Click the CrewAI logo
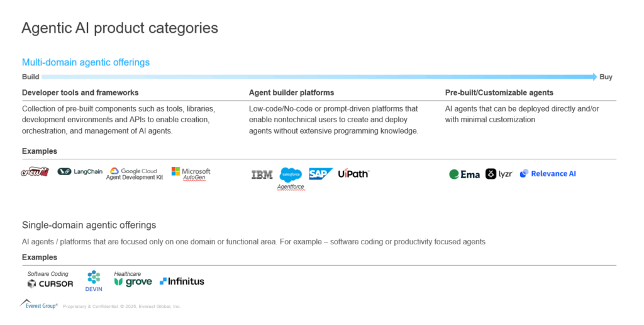 click(35, 172)
